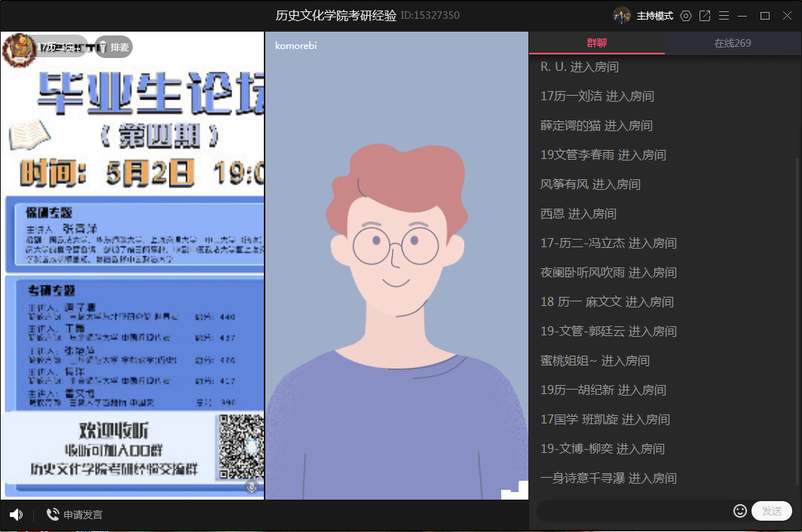Switch to the 群聊 chat tab
Viewport: 802px width, 532px height.
point(596,43)
